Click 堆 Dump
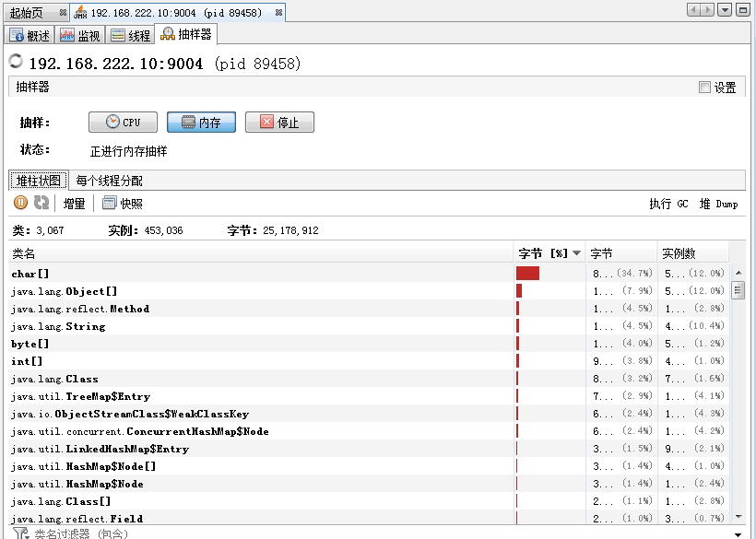 tap(718, 204)
